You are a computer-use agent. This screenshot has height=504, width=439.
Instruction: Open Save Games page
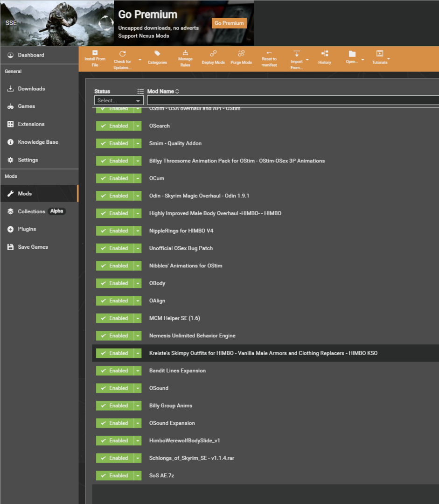(x=39, y=247)
